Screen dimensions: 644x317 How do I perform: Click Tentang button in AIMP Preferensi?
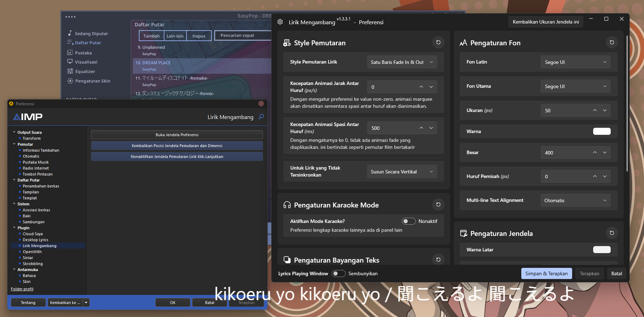click(x=28, y=303)
